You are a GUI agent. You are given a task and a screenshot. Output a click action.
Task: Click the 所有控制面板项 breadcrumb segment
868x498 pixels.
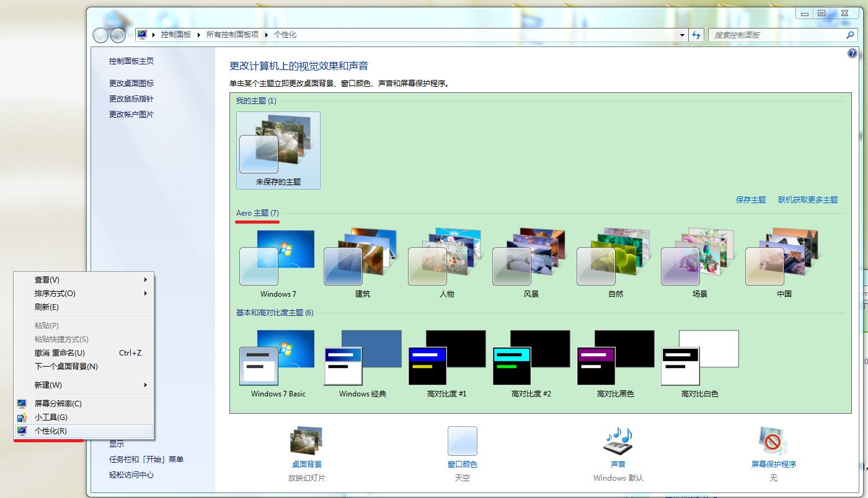point(232,35)
